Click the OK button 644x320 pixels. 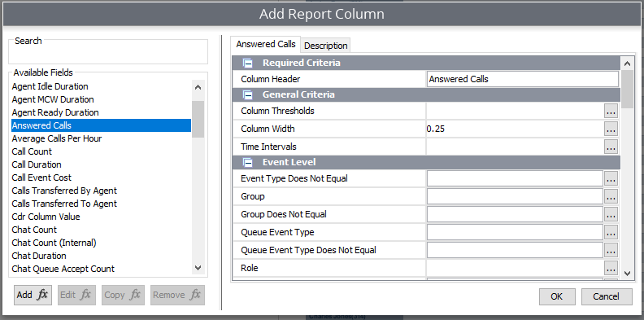[557, 296]
